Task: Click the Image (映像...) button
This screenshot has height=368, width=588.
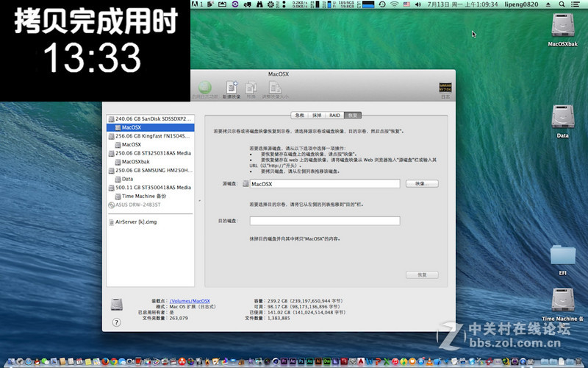Action: [x=422, y=183]
